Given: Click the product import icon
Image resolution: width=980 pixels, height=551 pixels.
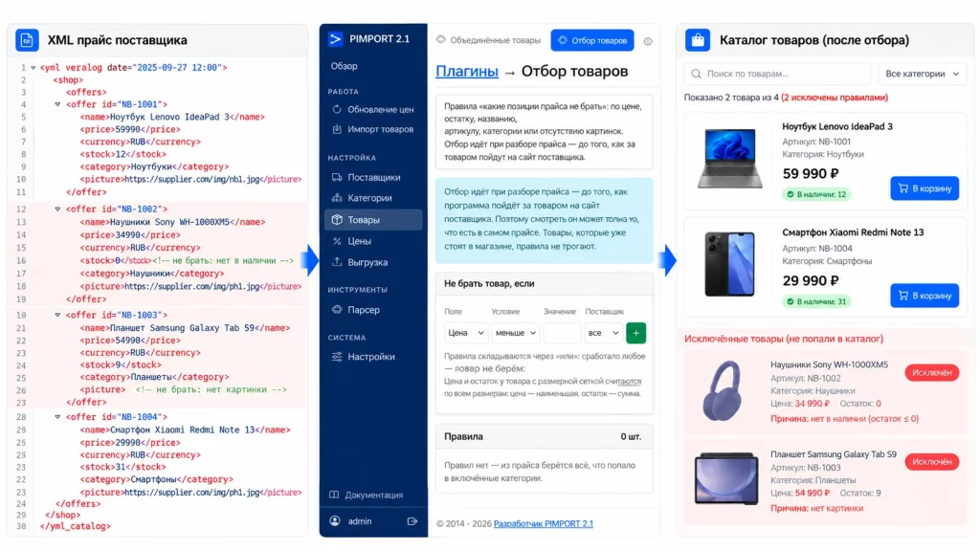Looking at the screenshot, I should 337,129.
